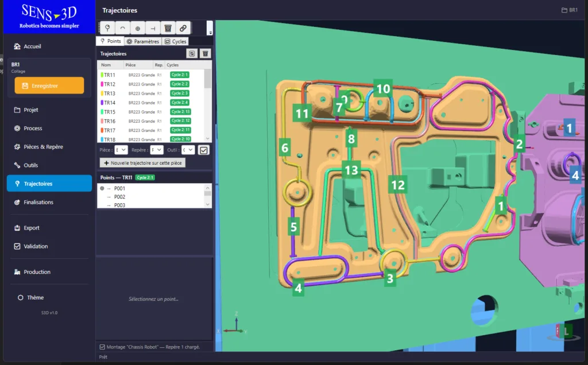Image resolution: width=588 pixels, height=365 pixels.
Task: Delete trajectories with header trash icon
Action: [x=205, y=53]
